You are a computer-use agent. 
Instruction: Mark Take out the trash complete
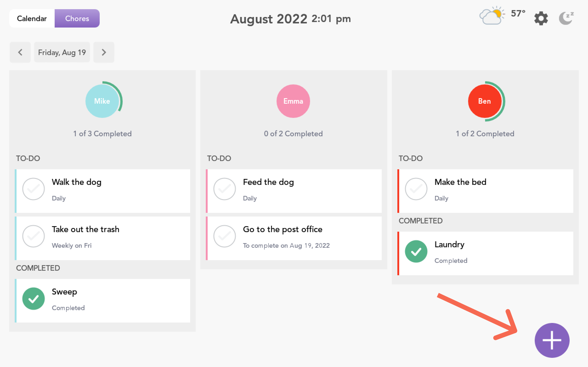(x=33, y=236)
